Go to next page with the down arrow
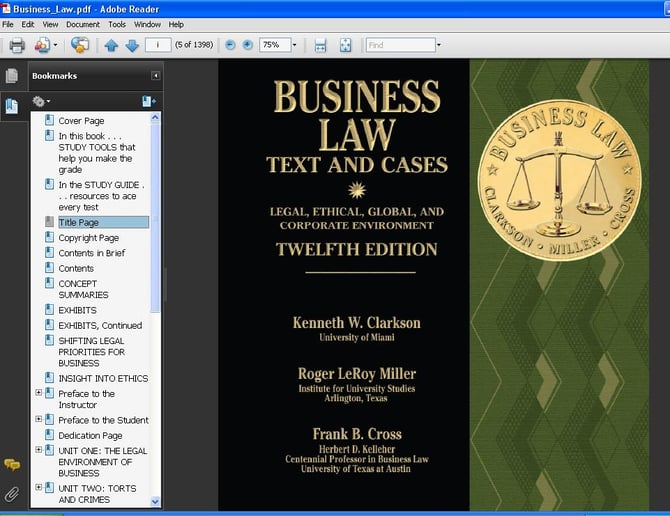 pos(132,45)
